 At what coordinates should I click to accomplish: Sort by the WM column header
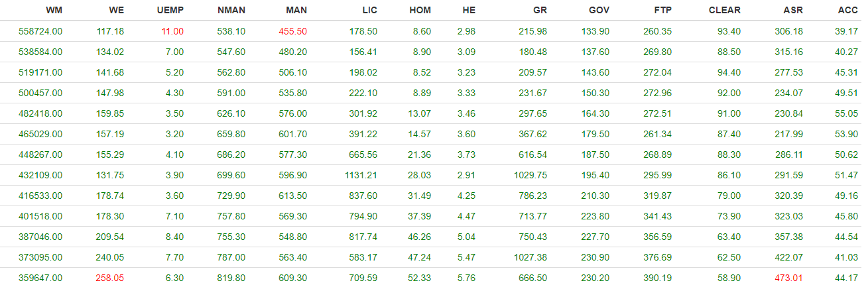click(54, 11)
